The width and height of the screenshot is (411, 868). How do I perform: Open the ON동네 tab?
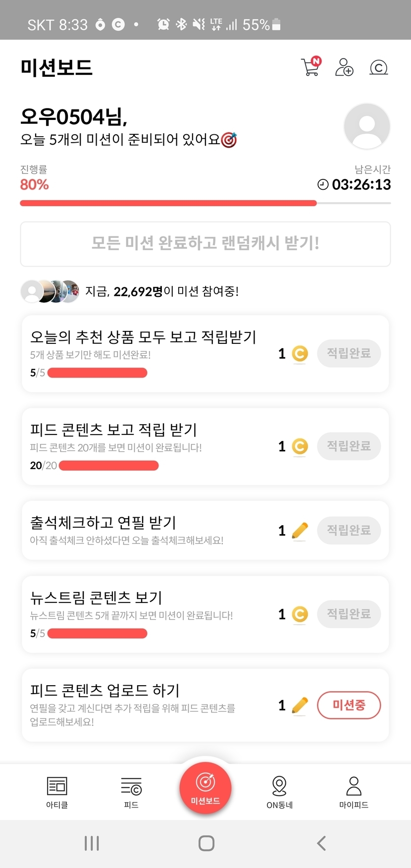point(279,792)
